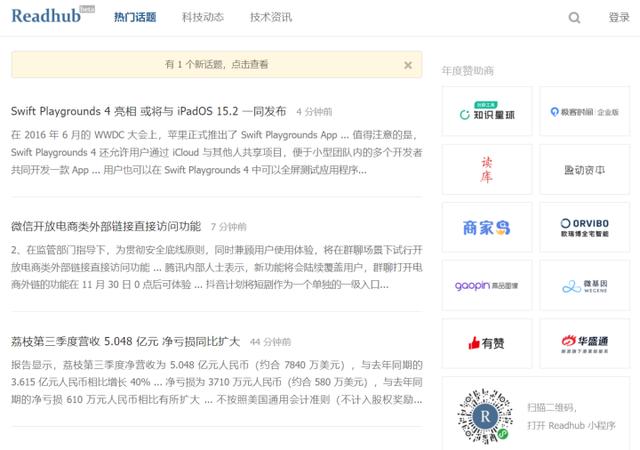The width and height of the screenshot is (640, 450).
Task: Click the 打开 Readhub 小程序 text
Action: 571,425
